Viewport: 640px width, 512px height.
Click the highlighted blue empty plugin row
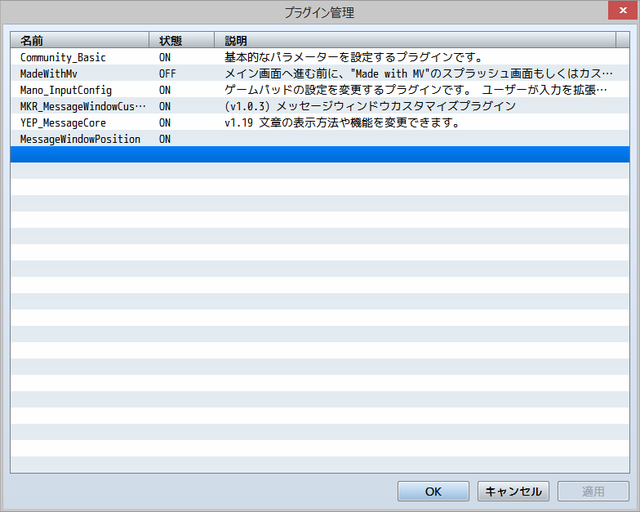click(x=320, y=154)
